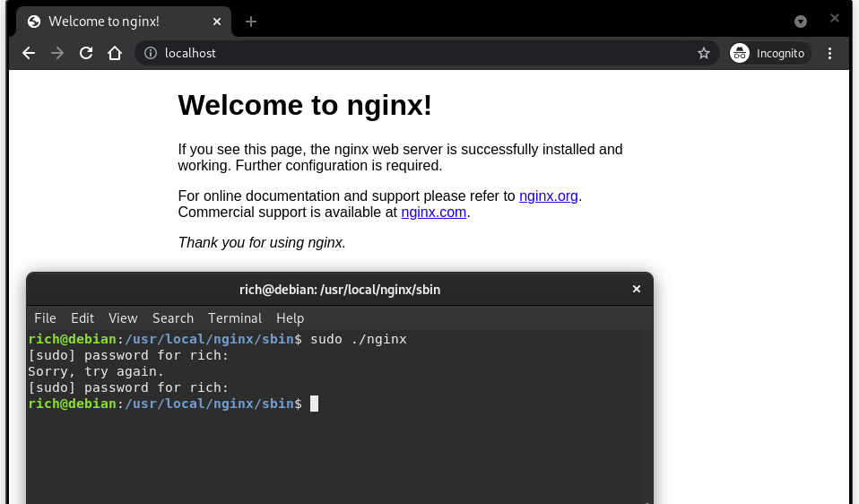Open the nginx.org link

click(x=548, y=196)
